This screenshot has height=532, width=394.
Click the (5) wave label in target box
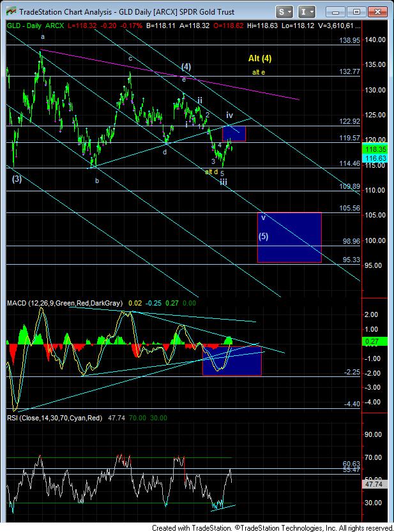(x=264, y=237)
